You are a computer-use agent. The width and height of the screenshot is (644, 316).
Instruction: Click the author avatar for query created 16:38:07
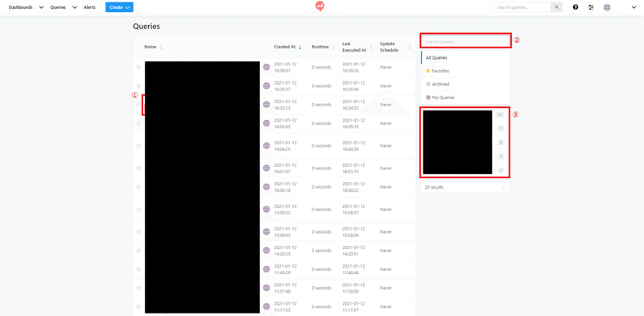click(266, 67)
